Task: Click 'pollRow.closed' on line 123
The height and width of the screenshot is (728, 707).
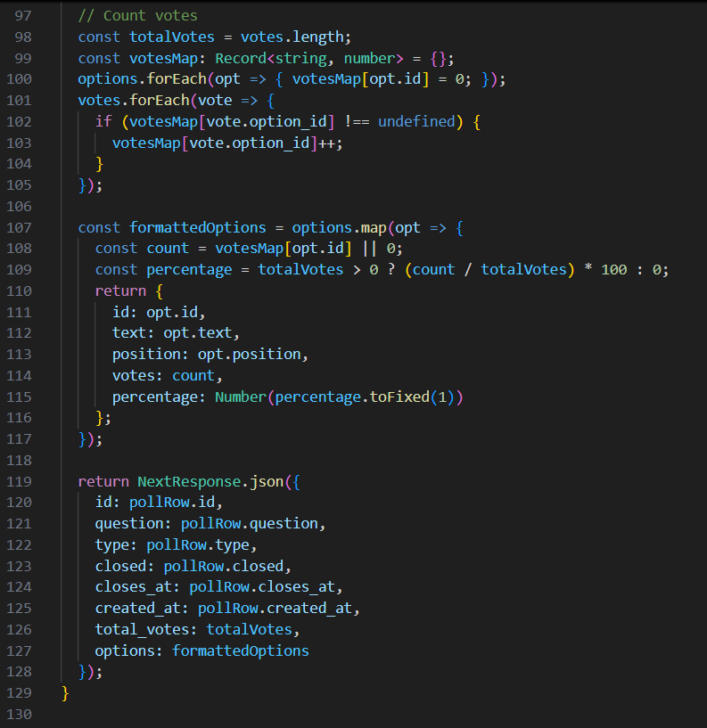Action: point(224,567)
